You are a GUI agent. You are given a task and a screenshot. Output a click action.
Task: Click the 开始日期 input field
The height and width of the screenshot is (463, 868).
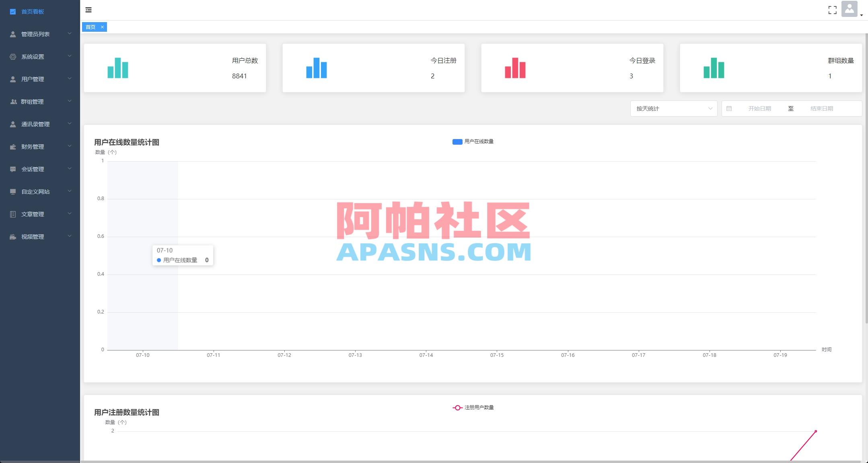[760, 108]
